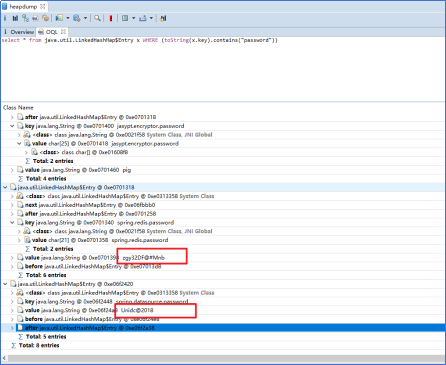Open the Thread Overview toolbar icon
446x365 pixels.
[45, 18]
